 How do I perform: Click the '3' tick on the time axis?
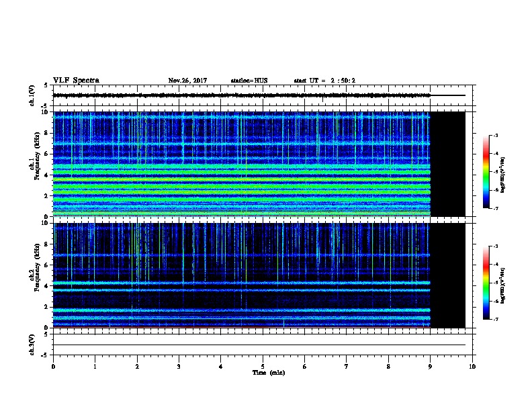point(179,367)
